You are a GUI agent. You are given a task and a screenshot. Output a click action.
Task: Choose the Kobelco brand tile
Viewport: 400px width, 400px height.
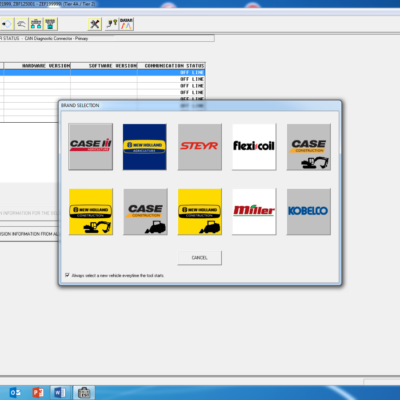(x=309, y=212)
